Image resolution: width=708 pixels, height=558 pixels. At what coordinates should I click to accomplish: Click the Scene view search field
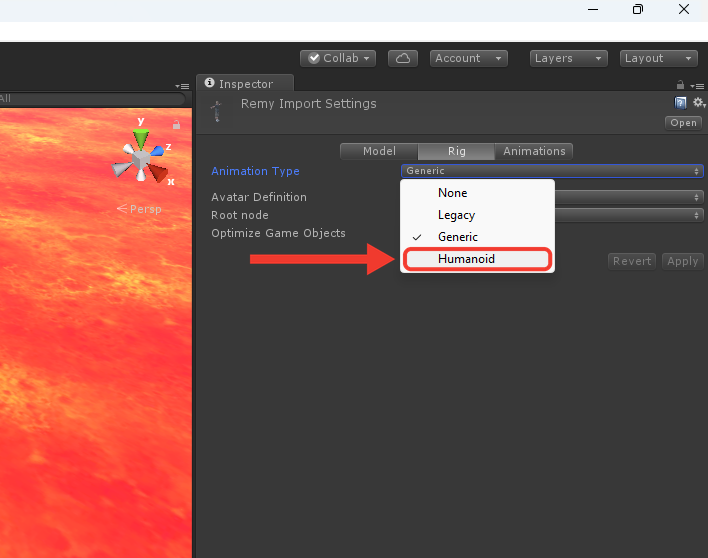click(93, 99)
